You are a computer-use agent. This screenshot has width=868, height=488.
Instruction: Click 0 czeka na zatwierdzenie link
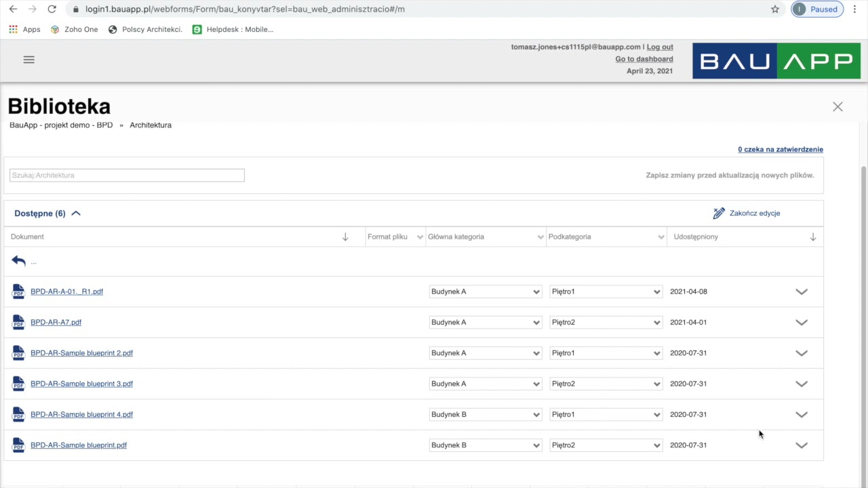coord(781,149)
